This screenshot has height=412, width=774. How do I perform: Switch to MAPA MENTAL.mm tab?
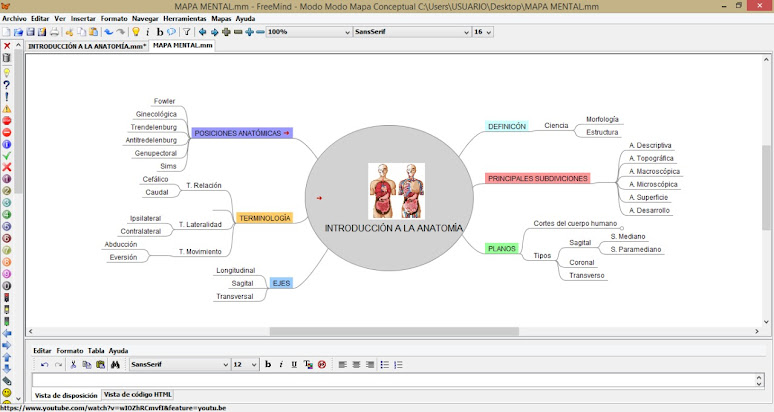[183, 45]
